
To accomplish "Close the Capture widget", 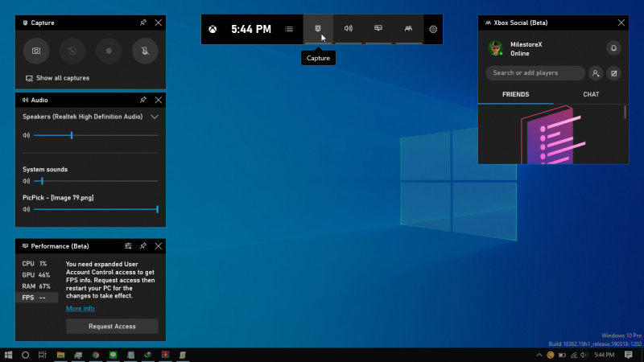I will 158,23.
